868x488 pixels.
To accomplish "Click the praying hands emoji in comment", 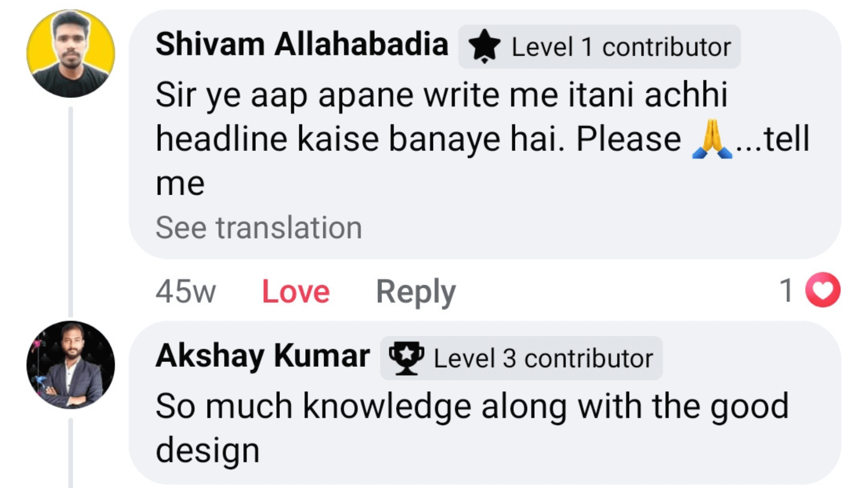I will [712, 139].
